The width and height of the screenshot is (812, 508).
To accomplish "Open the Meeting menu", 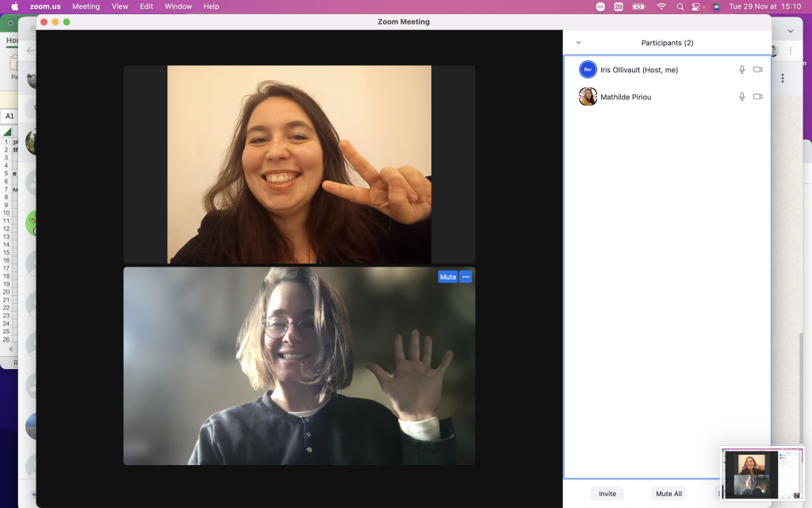I will [86, 6].
